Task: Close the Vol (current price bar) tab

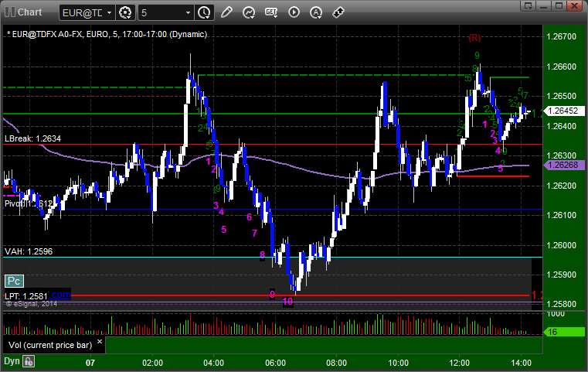Action: click(100, 342)
